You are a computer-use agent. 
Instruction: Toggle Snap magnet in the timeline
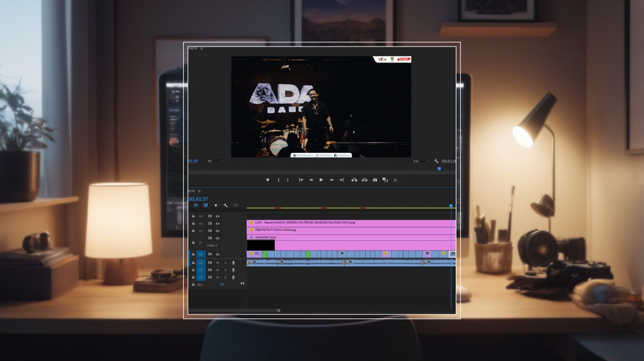195,205
